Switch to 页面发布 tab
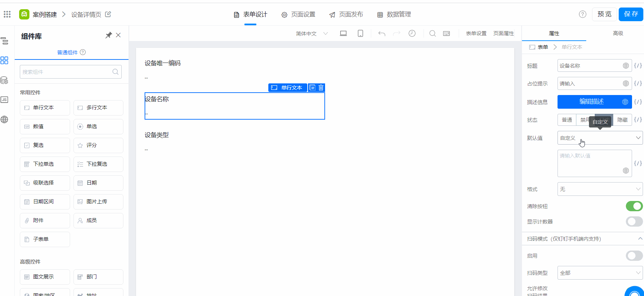Viewport: 644px width, 296px height. coord(346,14)
